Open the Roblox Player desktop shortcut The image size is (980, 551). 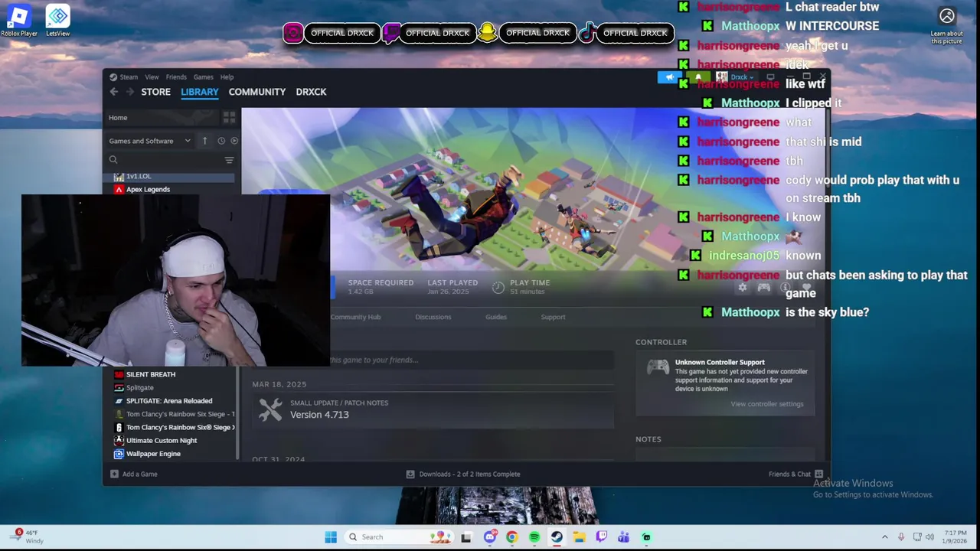[18, 21]
